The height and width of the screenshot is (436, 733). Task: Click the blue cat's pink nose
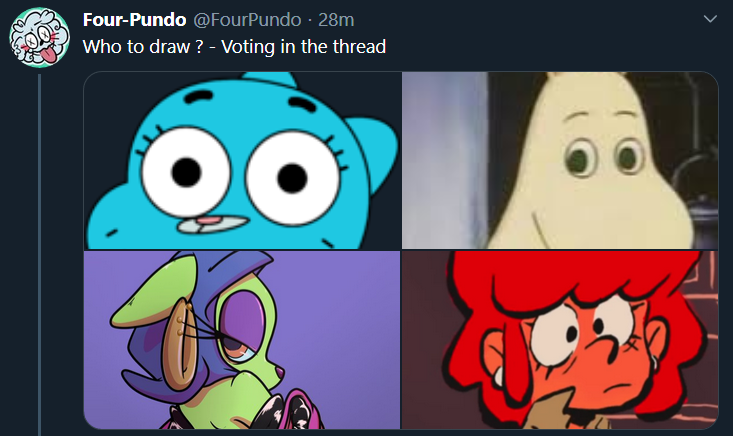point(208,220)
